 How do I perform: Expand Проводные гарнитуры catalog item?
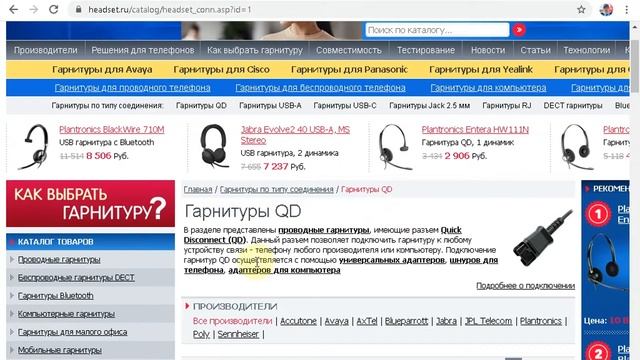point(59,260)
